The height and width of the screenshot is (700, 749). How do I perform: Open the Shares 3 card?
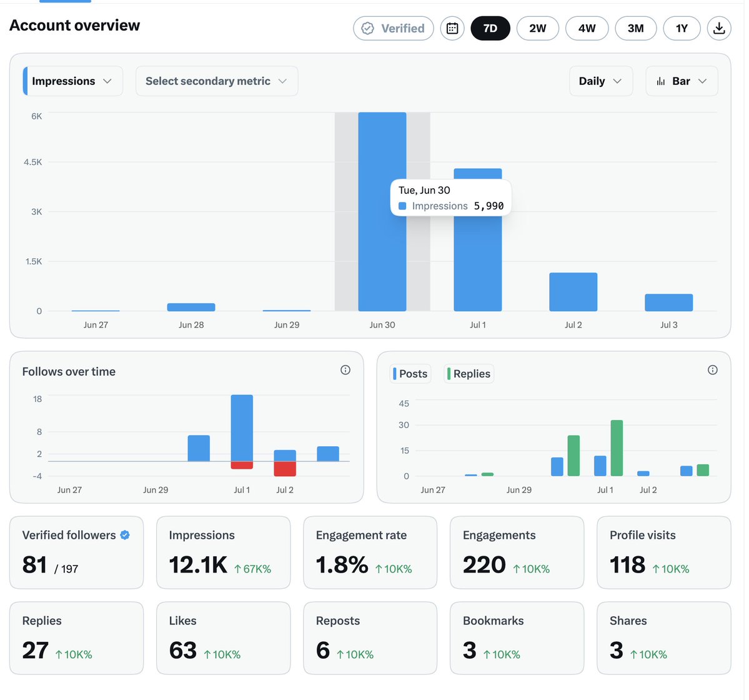[x=664, y=638]
